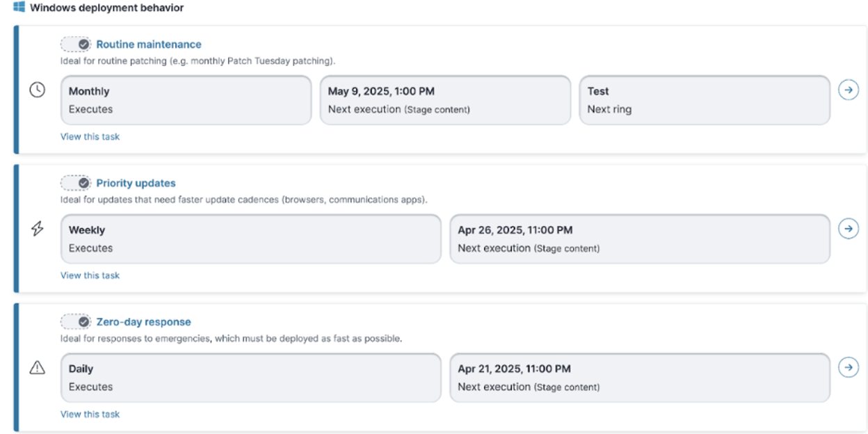Image resolution: width=868 pixels, height=434 pixels.
Task: Open the Routine maintenance title link
Action: pyautogui.click(x=148, y=45)
